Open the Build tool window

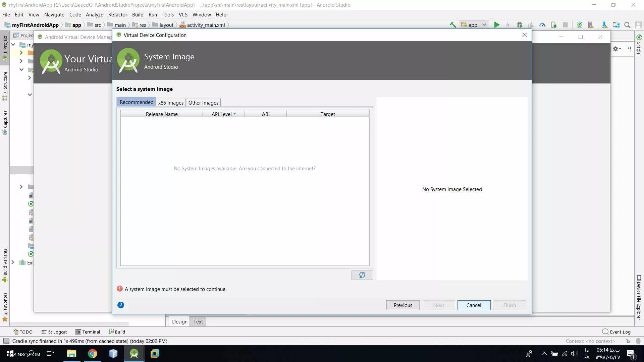point(117,332)
